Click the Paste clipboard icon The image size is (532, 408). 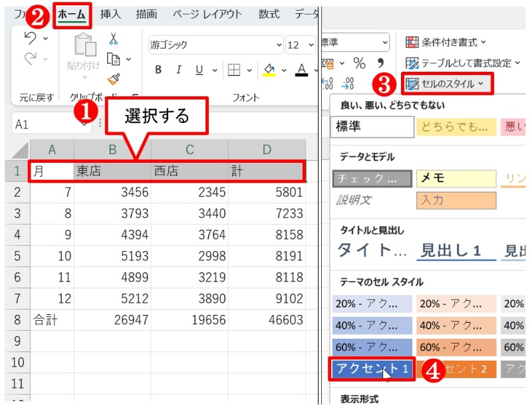pyautogui.click(x=85, y=45)
